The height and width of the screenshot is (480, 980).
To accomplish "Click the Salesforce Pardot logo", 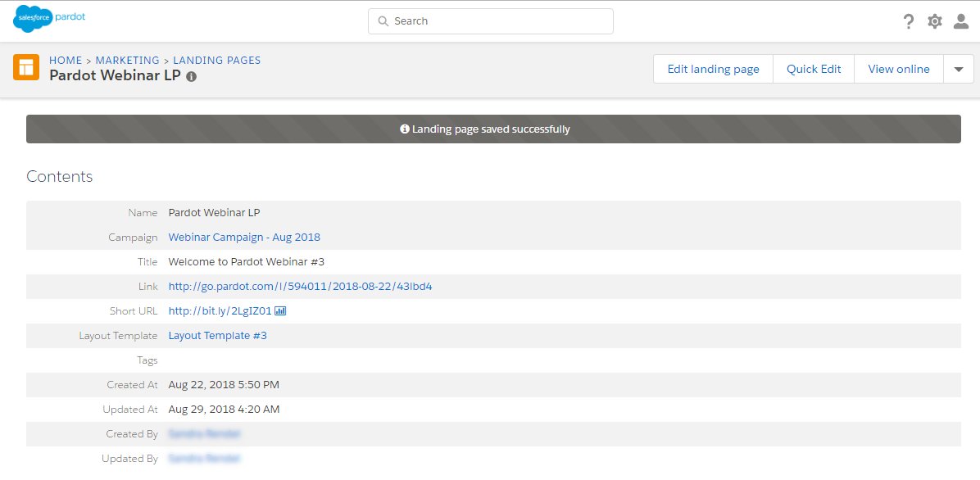I will point(48,19).
